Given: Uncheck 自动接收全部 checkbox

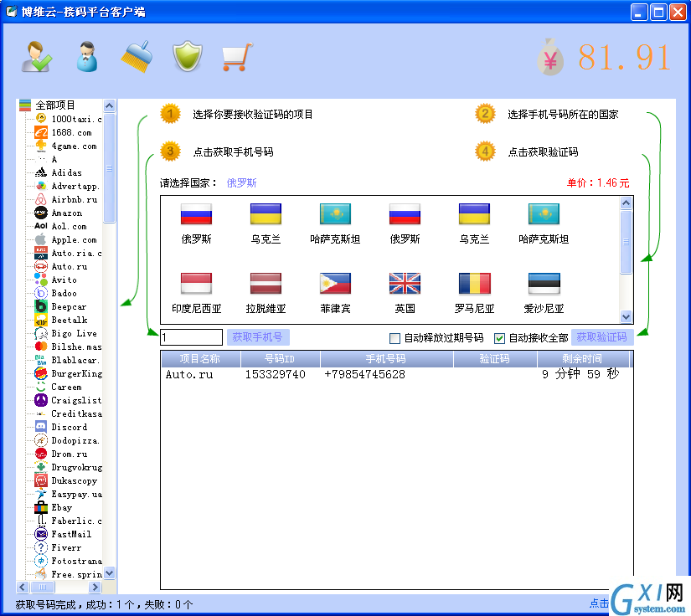Looking at the screenshot, I should (499, 338).
